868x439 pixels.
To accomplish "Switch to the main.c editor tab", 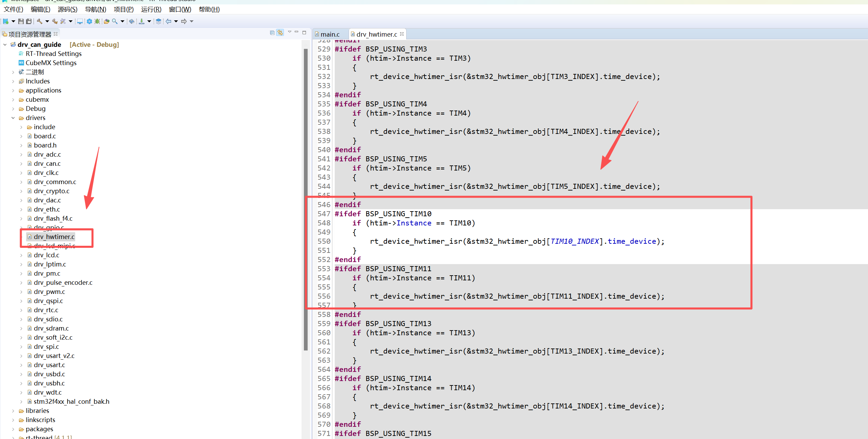I will (331, 34).
